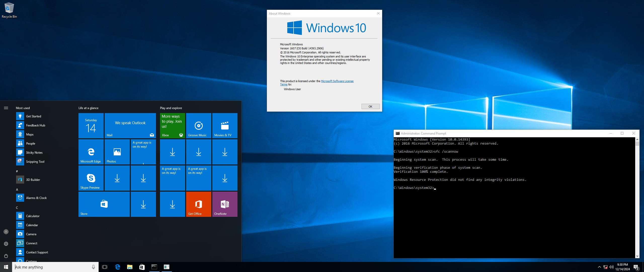This screenshot has height=272, width=644.
Task: Activate the Cortana microphone icon
Action: (x=93, y=267)
